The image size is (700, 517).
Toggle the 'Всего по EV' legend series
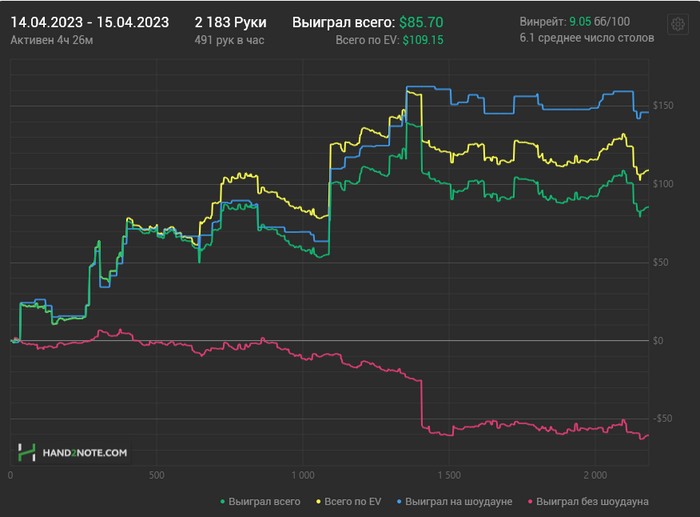(x=349, y=502)
